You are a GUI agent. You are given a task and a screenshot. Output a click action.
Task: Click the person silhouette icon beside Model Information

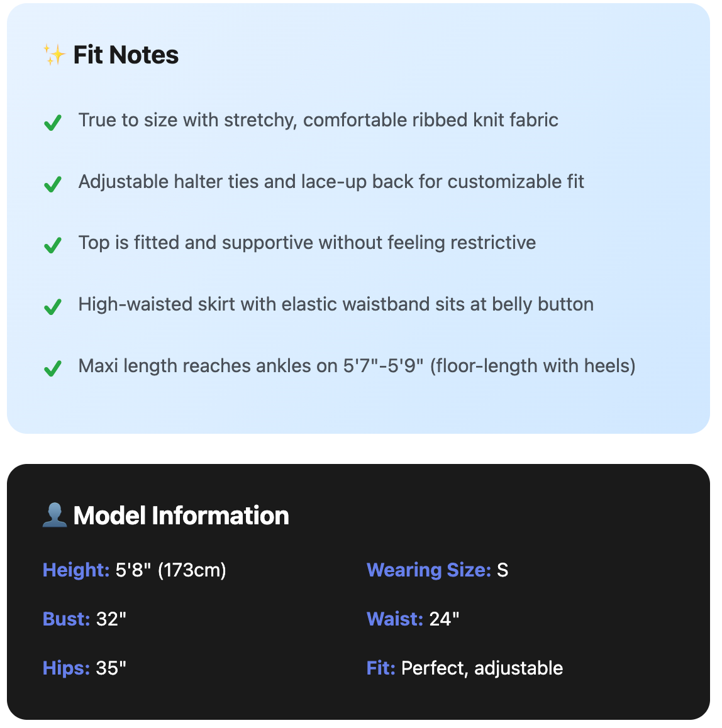[x=55, y=516]
